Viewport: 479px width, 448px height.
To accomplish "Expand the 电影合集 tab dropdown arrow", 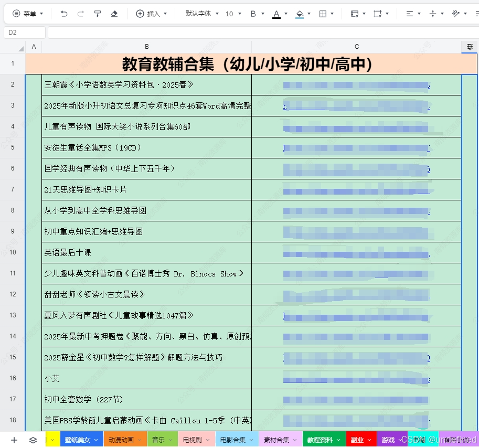I will (x=251, y=440).
